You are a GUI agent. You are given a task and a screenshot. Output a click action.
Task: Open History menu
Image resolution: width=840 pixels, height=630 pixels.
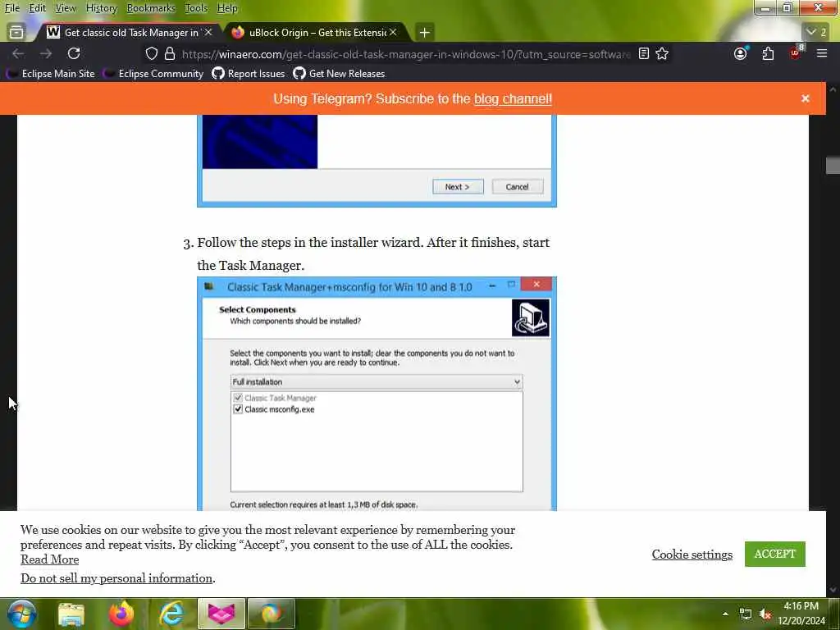tap(101, 8)
